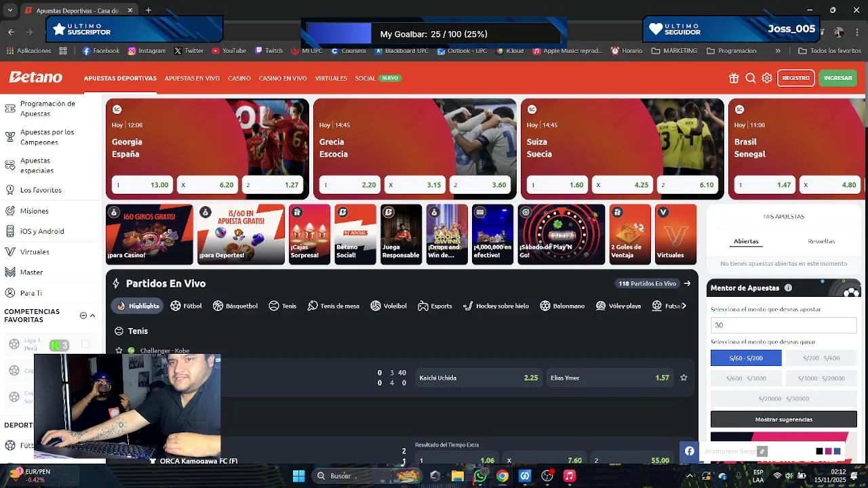Screen dimensions: 868x488
Task: Collapse the Competencias Favoritas section
Action: click(92, 315)
